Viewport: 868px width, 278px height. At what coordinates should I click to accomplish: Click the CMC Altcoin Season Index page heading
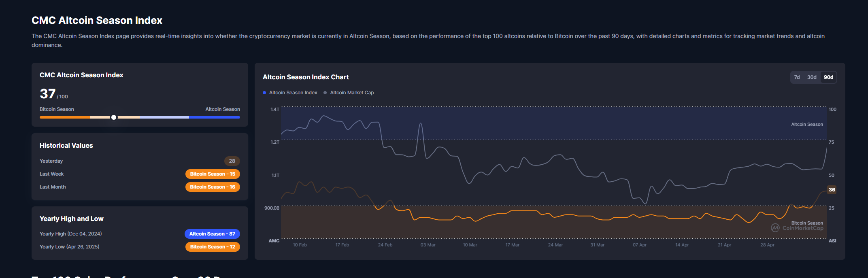pos(97,20)
